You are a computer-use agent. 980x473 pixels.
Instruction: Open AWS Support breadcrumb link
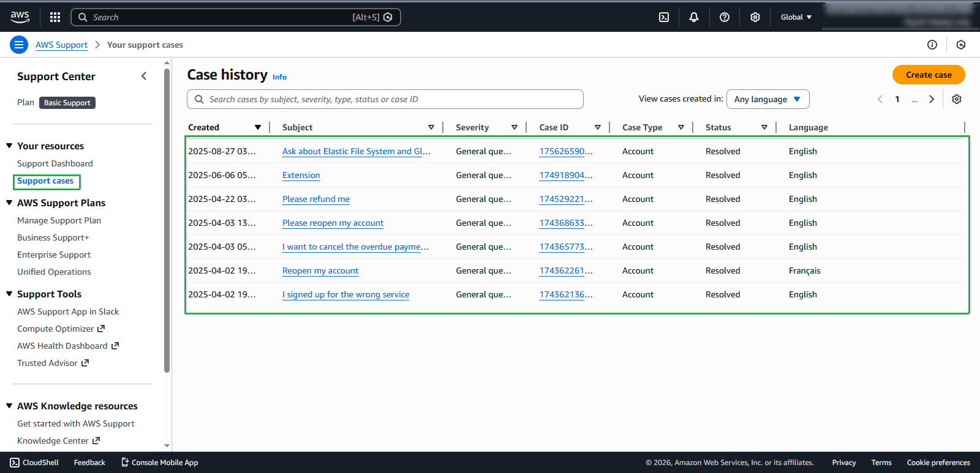(x=61, y=45)
